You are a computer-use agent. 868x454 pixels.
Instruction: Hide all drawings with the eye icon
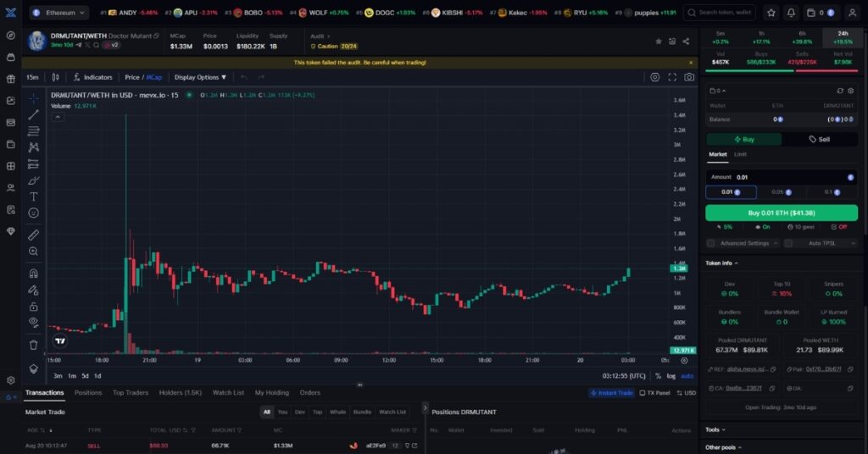coord(33,323)
